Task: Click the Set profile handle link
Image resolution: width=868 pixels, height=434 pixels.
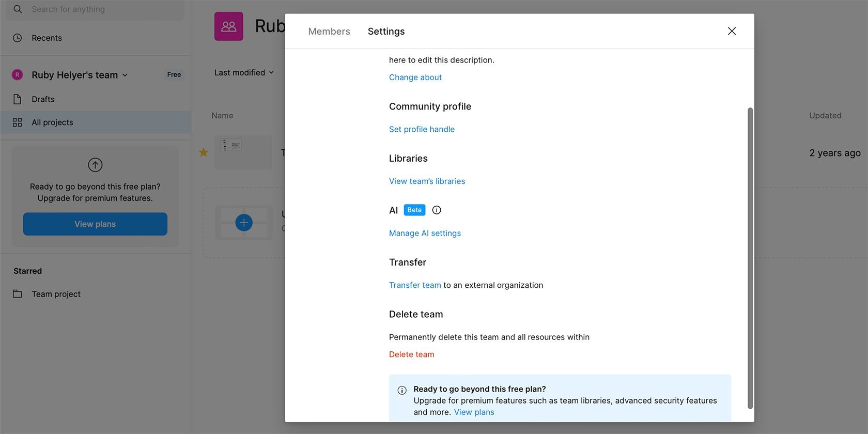Action: point(422,129)
